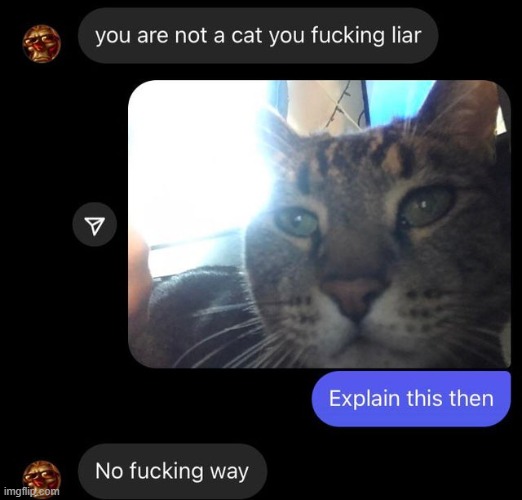Click the word "cat" in the first message
Screen dimensions: 522x500
(248, 35)
